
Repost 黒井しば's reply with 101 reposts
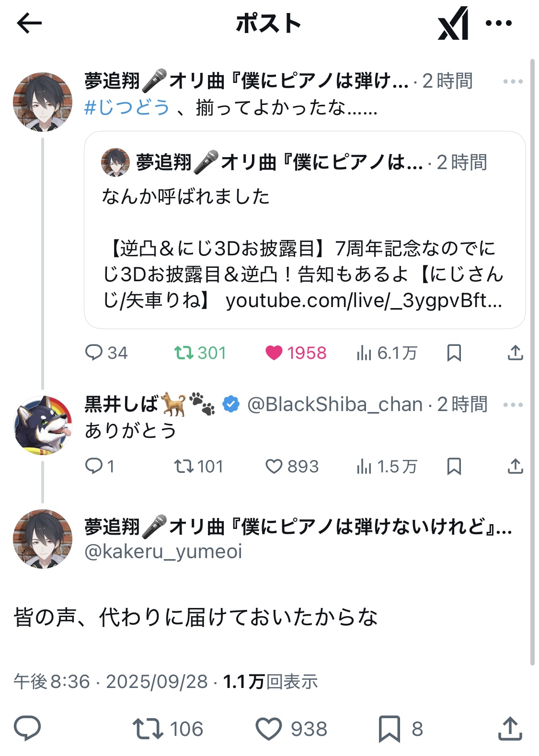(x=183, y=466)
